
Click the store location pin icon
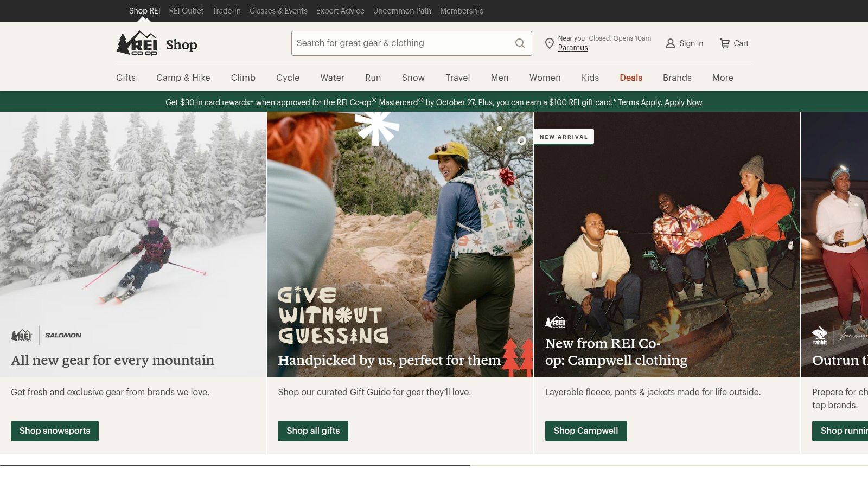(x=549, y=43)
